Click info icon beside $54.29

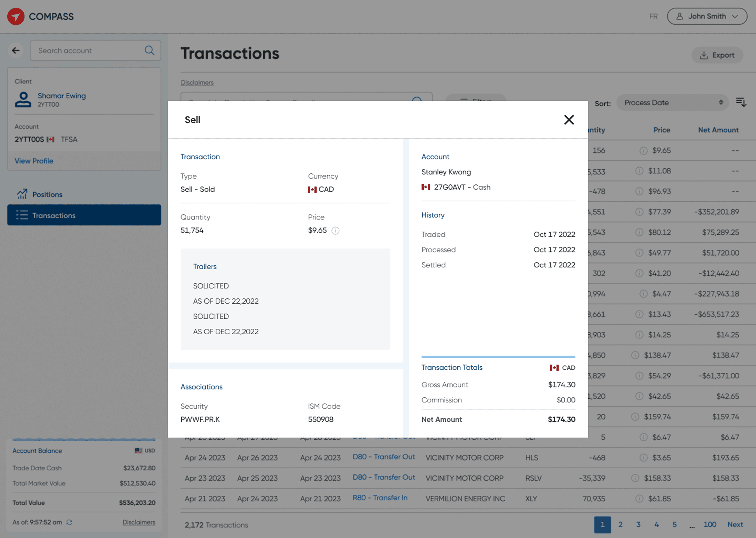coord(639,376)
